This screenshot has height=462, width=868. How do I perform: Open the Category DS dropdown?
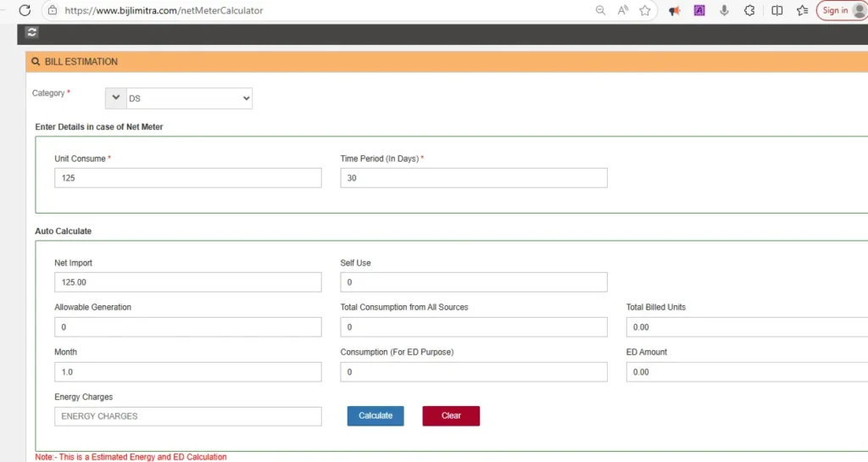188,98
